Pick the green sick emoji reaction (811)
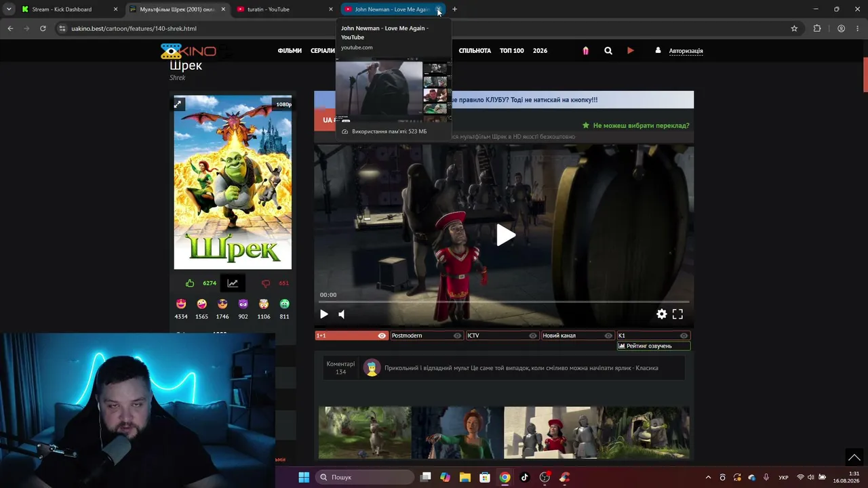 pyautogui.click(x=285, y=304)
